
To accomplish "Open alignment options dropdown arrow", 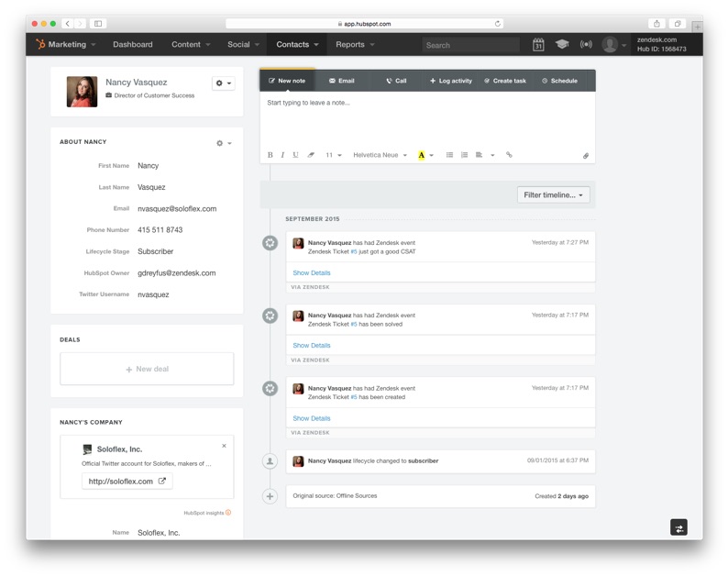I will coord(492,155).
